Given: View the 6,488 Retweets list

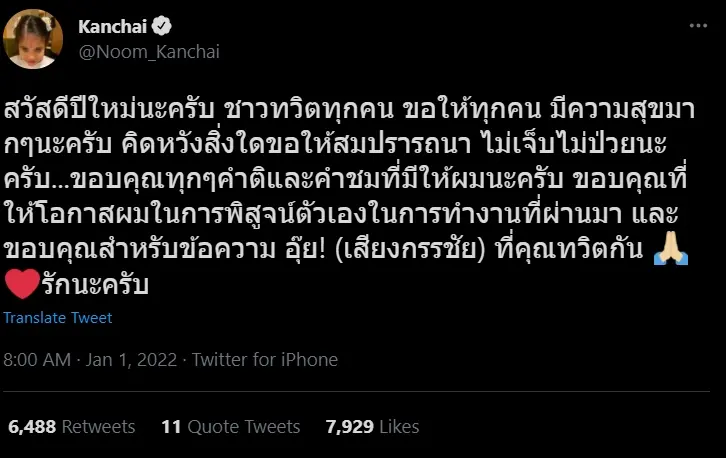Looking at the screenshot, I should point(71,427).
